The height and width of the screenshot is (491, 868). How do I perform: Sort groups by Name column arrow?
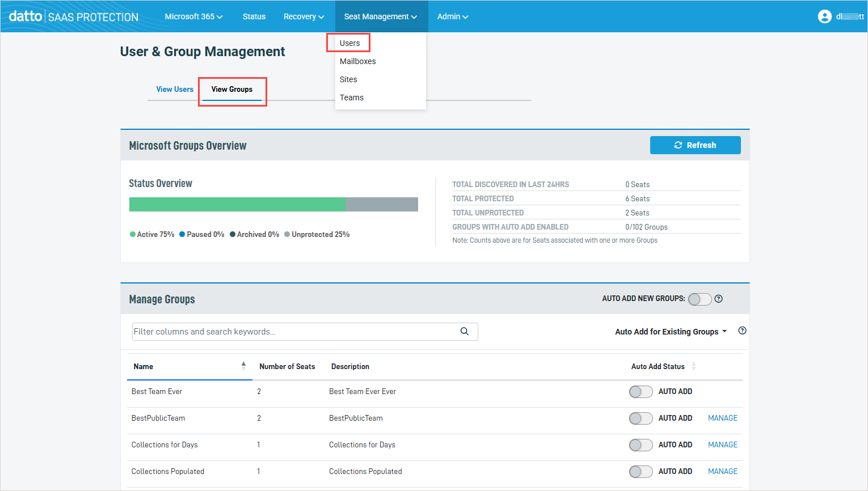pyautogui.click(x=243, y=366)
